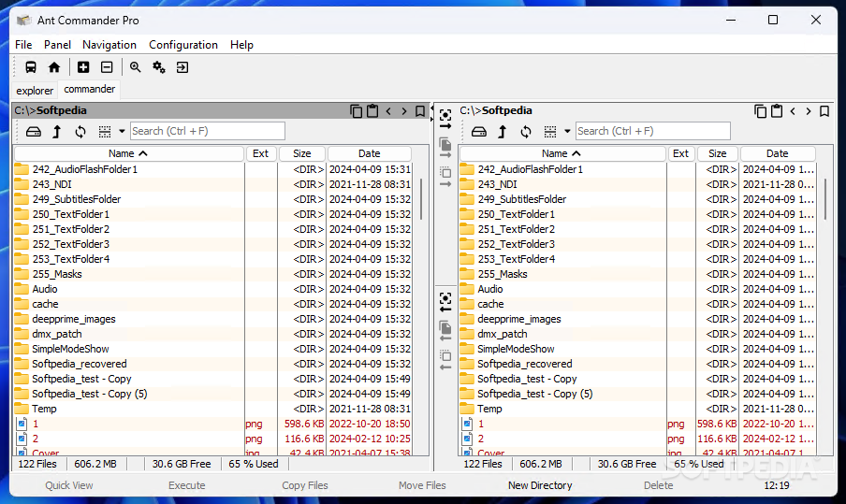Screen dimensions: 846x504
Task: Paste clipboard icon in left panel header
Action: [372, 111]
